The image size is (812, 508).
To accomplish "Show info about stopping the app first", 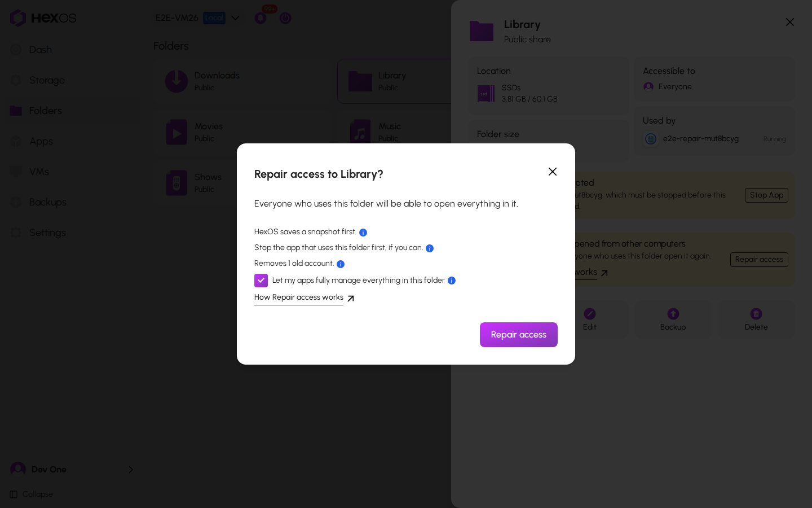I will pyautogui.click(x=430, y=248).
